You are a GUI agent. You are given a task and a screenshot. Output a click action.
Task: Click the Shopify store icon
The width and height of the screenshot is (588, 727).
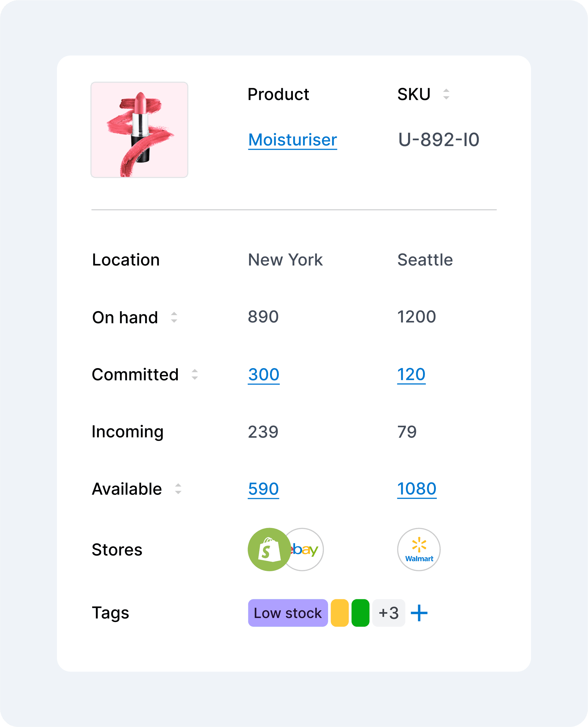(x=269, y=549)
